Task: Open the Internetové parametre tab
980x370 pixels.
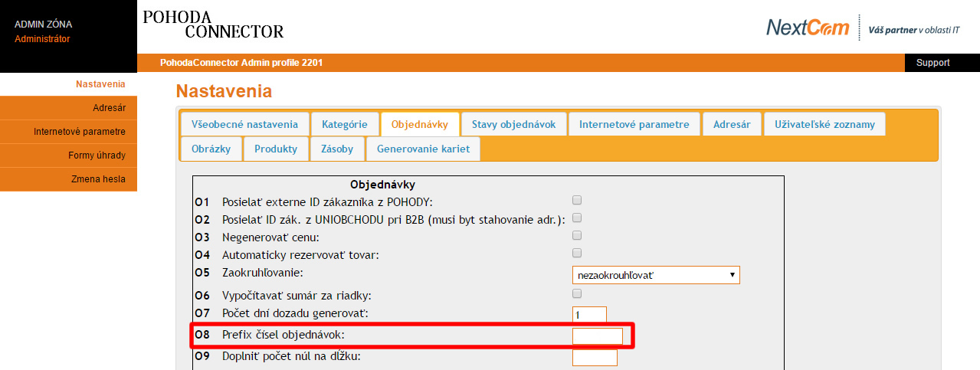Action: coord(634,124)
